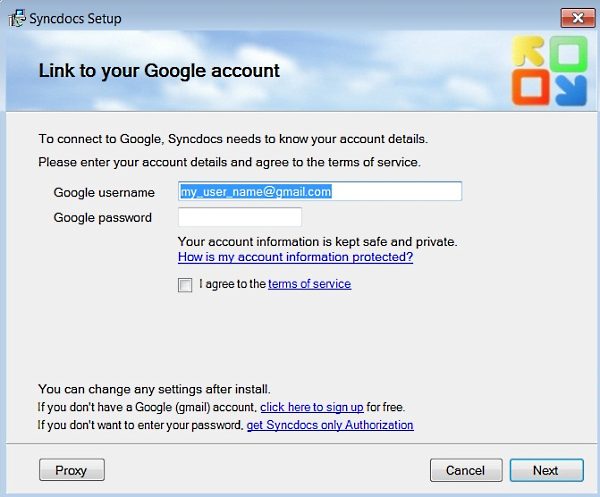This screenshot has width=600, height=497.
Task: Click the "Link to your Google account" heading
Action: 159,71
